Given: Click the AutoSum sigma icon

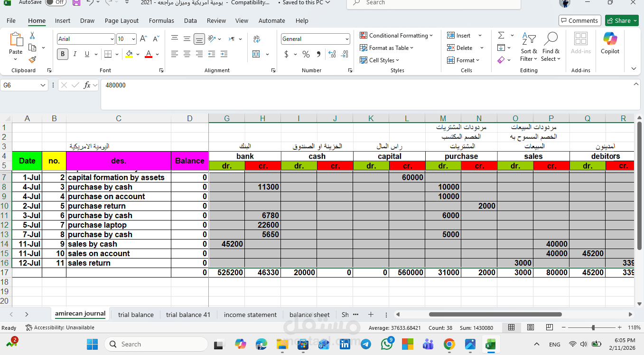Looking at the screenshot, I should pos(501,36).
